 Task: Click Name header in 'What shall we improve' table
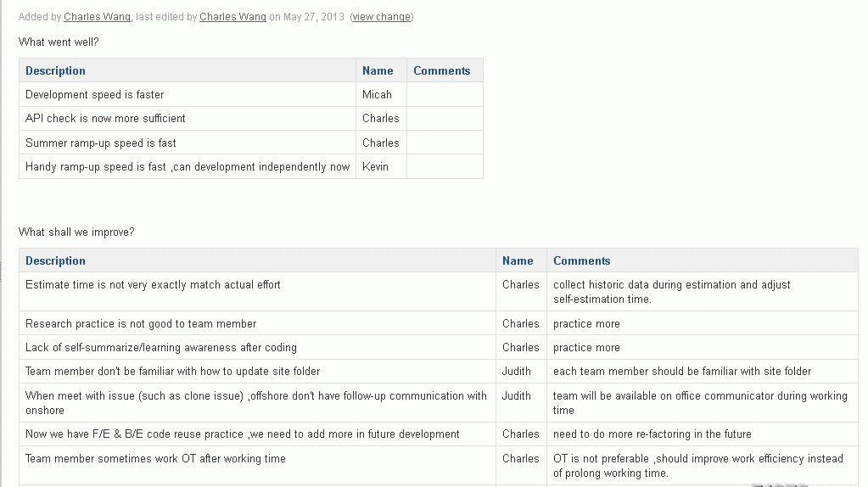pos(518,260)
